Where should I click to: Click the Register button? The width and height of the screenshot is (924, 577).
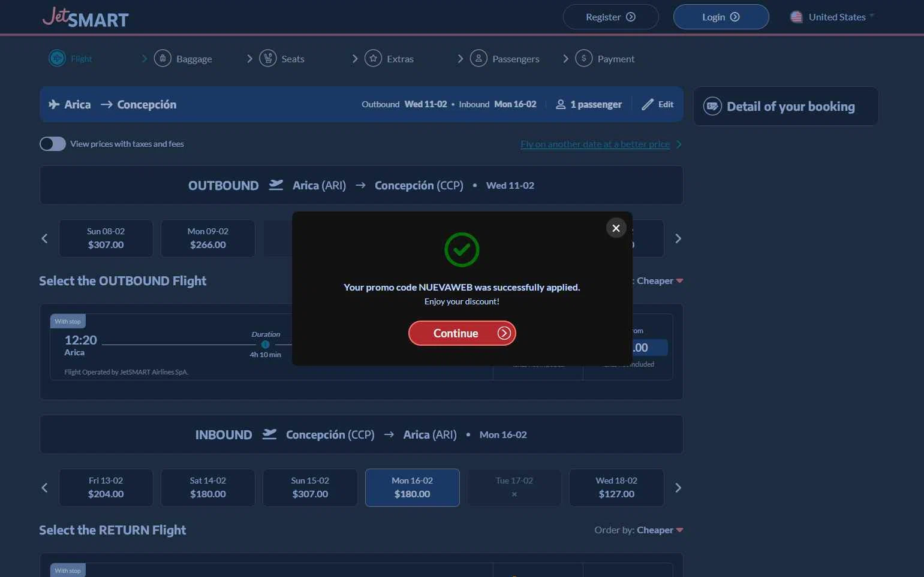[x=610, y=17]
